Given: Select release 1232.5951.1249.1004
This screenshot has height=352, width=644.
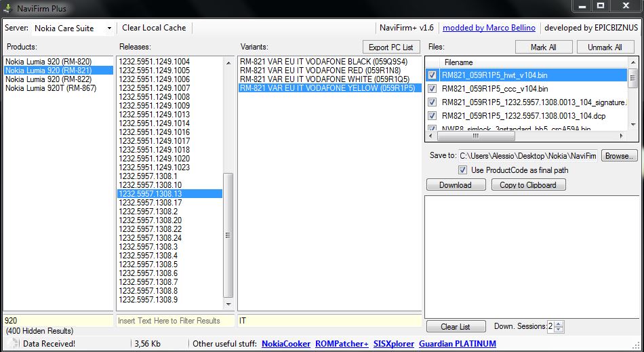Looking at the screenshot, I should click(x=169, y=62).
